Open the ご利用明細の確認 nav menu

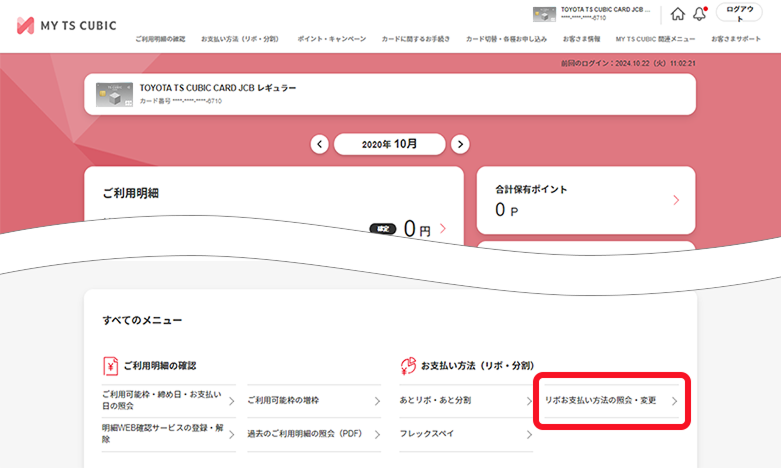[160, 39]
